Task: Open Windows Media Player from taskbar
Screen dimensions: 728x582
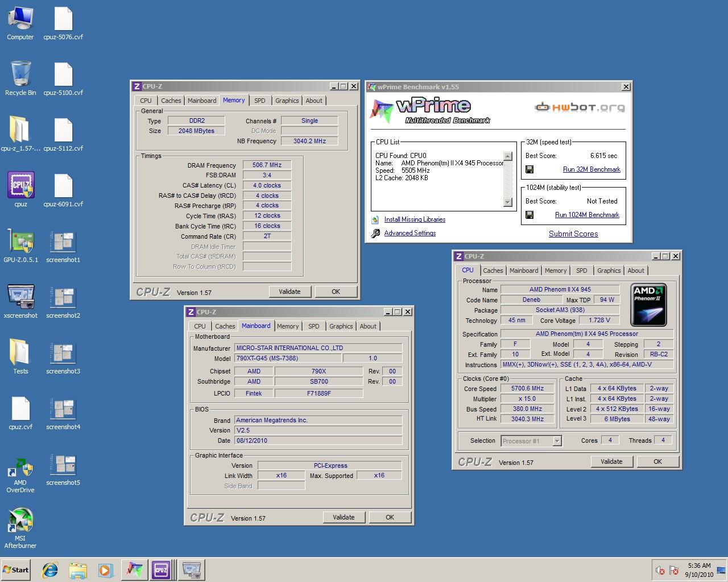Action: click(x=105, y=569)
